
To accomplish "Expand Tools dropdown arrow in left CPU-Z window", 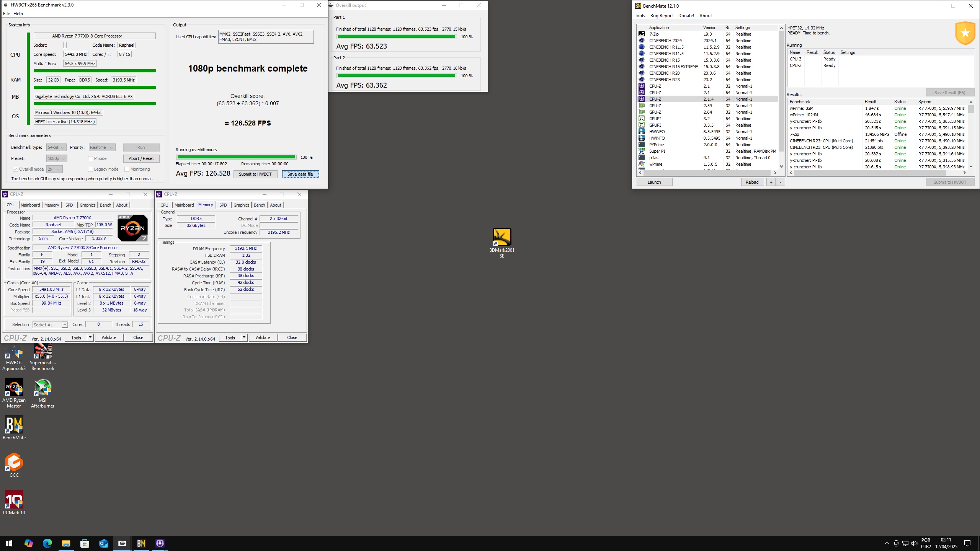I will point(90,337).
